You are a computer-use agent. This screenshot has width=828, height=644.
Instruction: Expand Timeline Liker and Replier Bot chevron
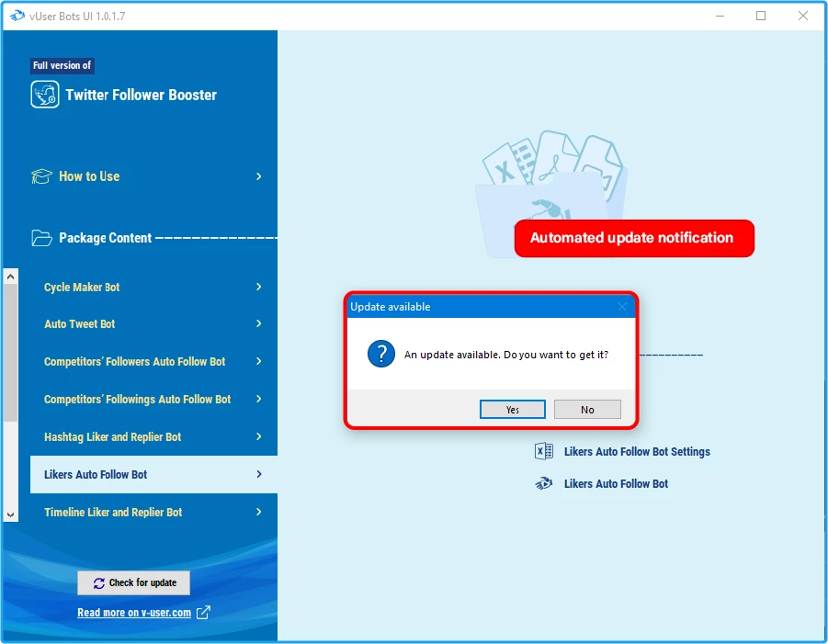[259, 512]
